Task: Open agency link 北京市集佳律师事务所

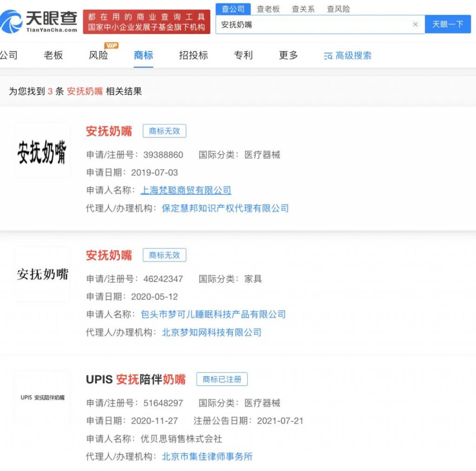Action: (x=207, y=457)
